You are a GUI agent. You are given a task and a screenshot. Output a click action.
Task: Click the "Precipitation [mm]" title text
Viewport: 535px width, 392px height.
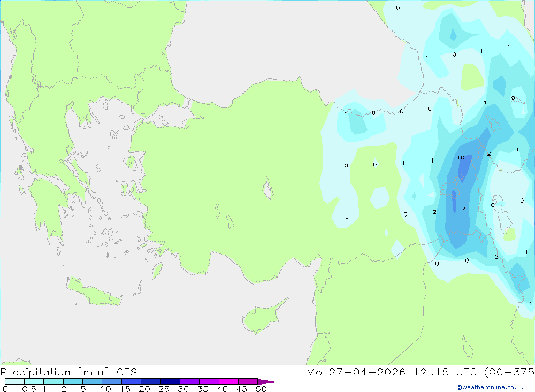point(55,372)
